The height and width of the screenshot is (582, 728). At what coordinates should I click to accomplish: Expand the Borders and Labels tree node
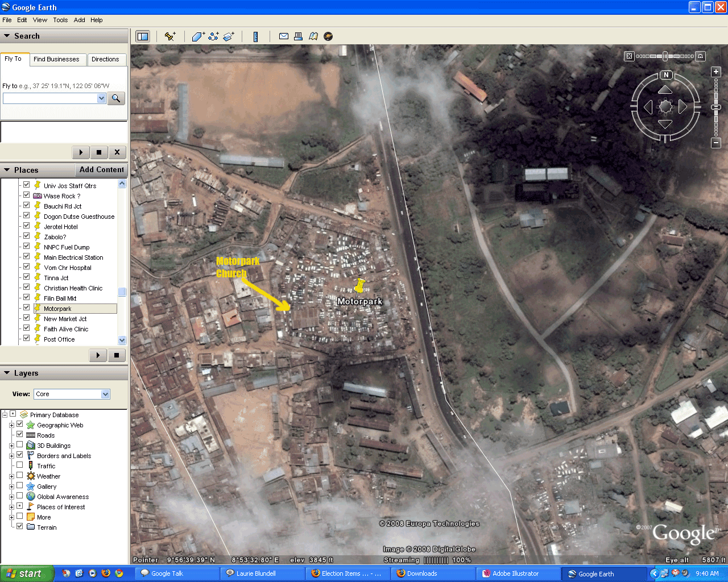11,456
